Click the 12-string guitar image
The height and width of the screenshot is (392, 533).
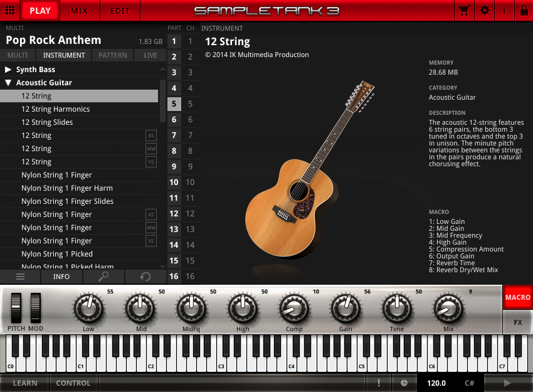pos(310,169)
